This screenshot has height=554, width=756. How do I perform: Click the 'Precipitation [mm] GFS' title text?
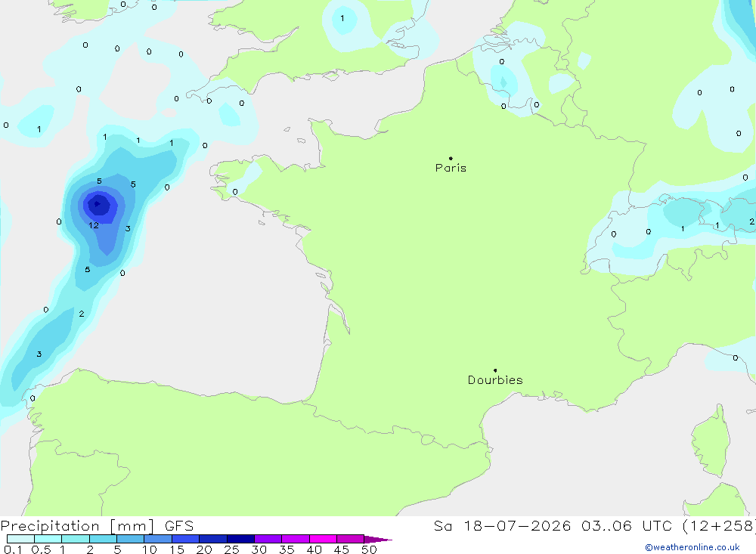[97, 525]
